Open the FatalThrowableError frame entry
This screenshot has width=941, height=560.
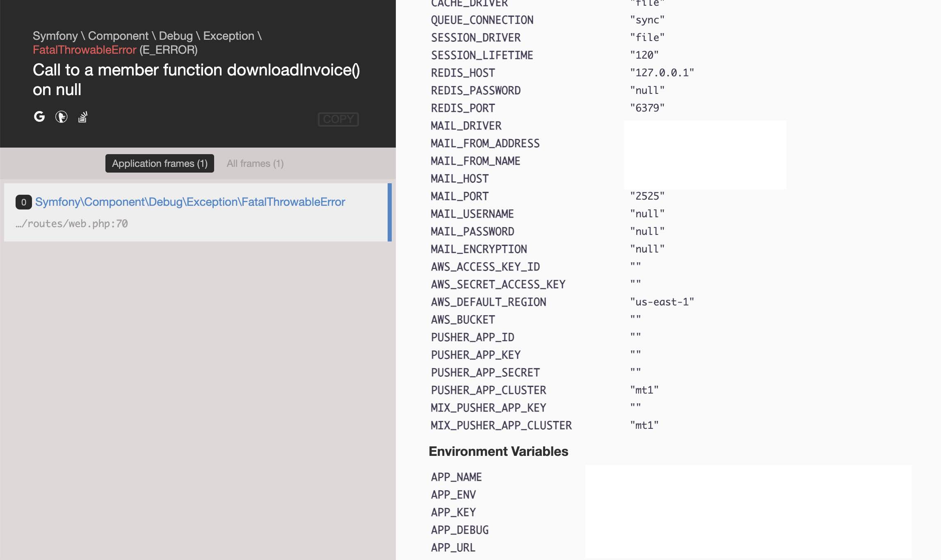click(x=190, y=202)
